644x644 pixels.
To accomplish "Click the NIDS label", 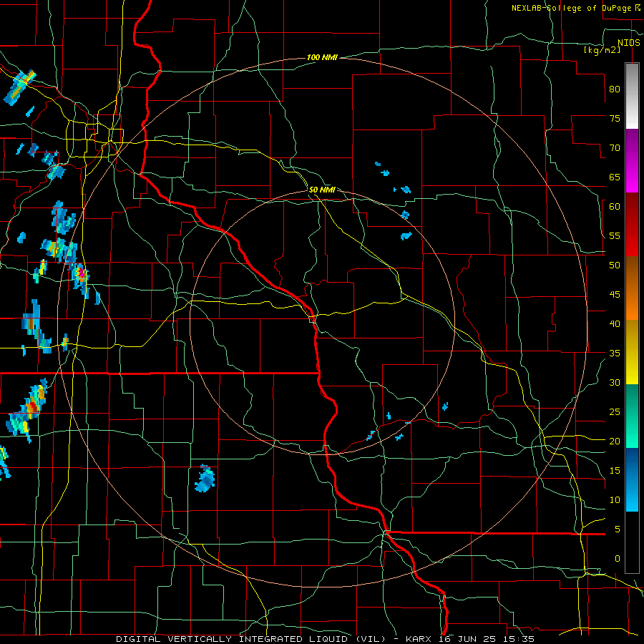I will click(x=628, y=43).
